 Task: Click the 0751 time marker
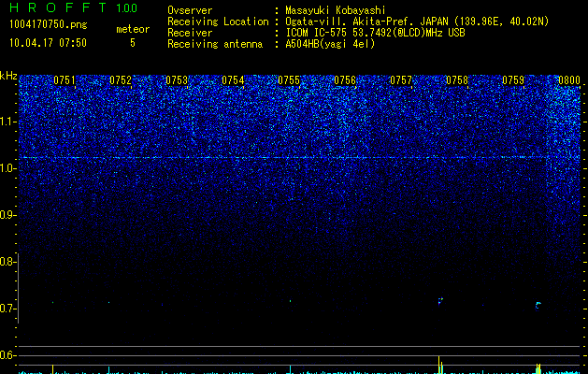click(65, 80)
